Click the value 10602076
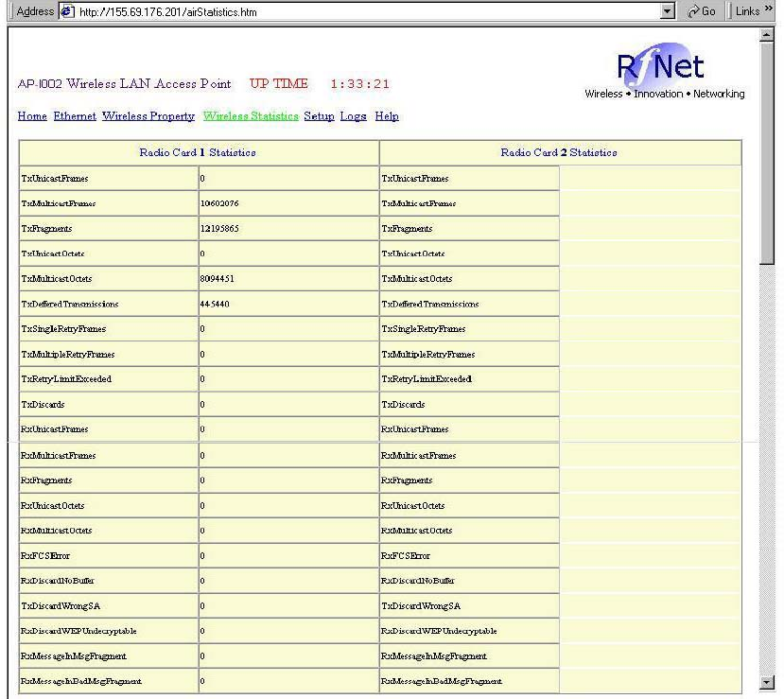The height and width of the screenshot is (699, 784). pyautogui.click(x=219, y=203)
